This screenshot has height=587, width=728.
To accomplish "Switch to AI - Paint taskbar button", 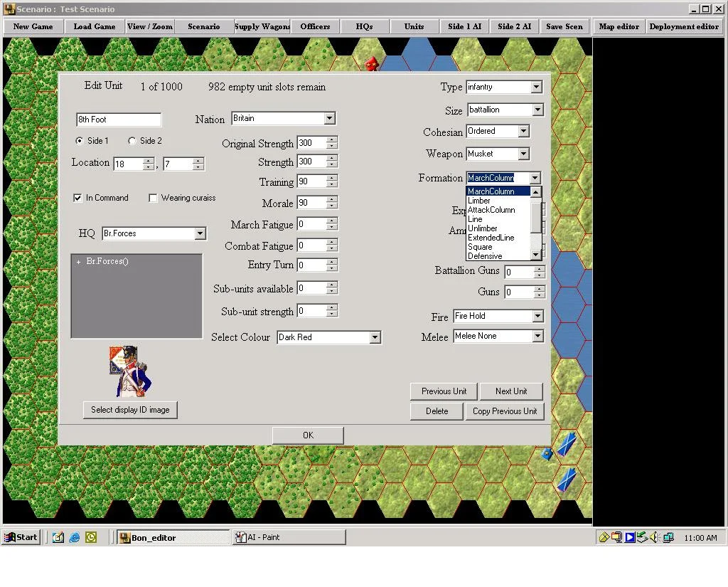I will [x=289, y=537].
